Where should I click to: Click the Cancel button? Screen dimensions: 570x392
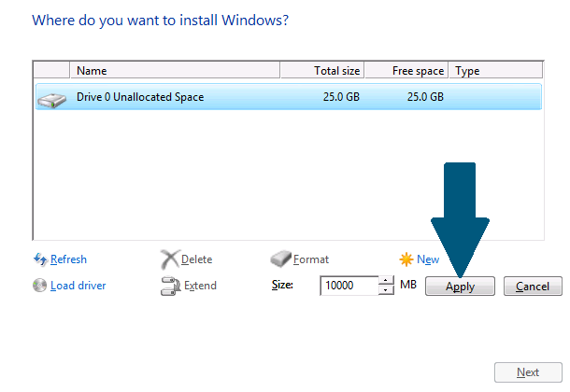pos(533,287)
